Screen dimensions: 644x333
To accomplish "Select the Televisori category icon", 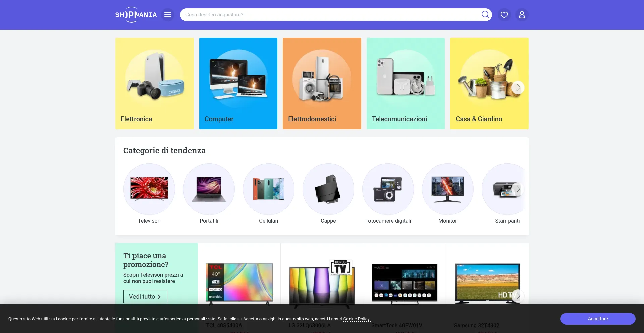I will point(149,189).
